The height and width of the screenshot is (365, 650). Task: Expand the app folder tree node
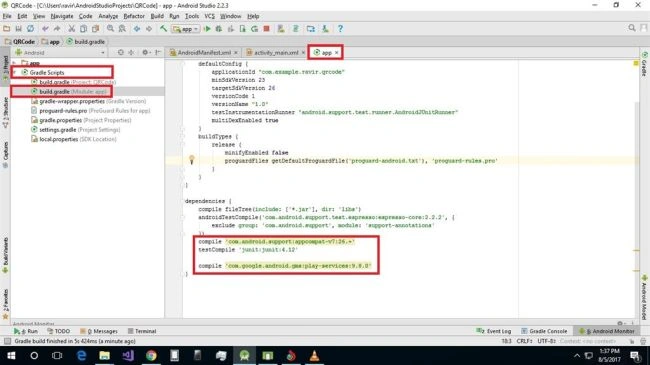coord(15,63)
